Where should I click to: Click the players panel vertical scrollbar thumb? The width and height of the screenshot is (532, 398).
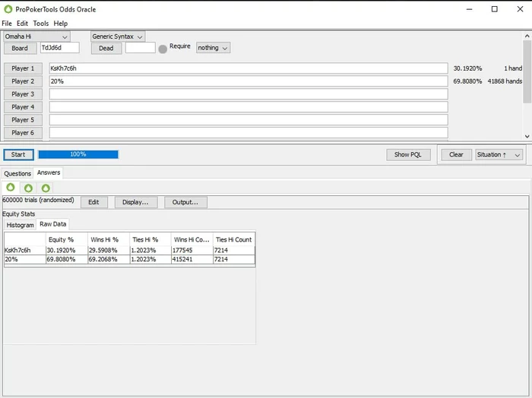click(x=527, y=71)
